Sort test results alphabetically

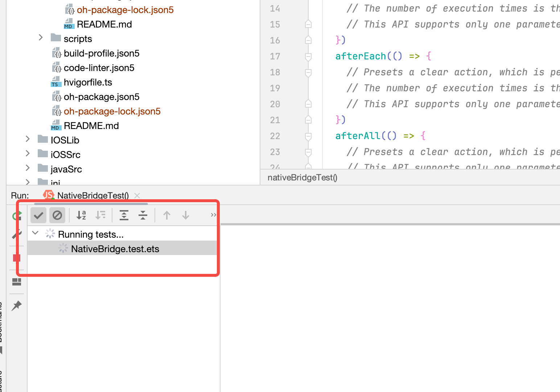[81, 215]
